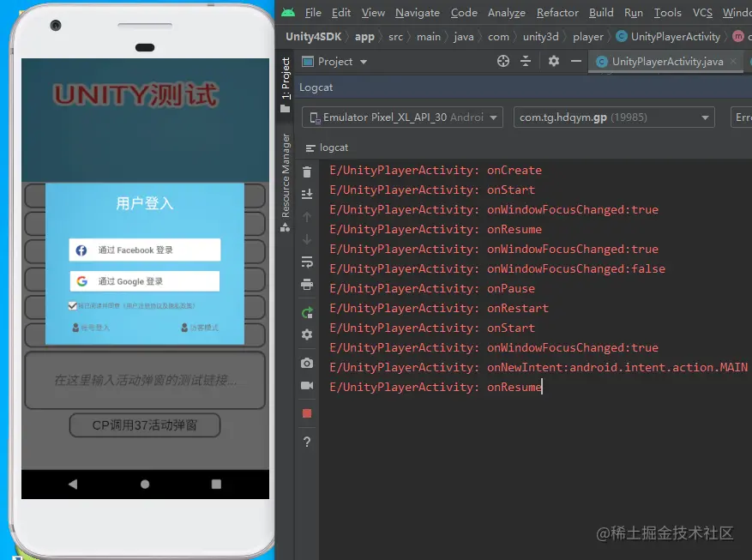
Task: Toggle soft-wrap icon in logcat
Action: 307,262
